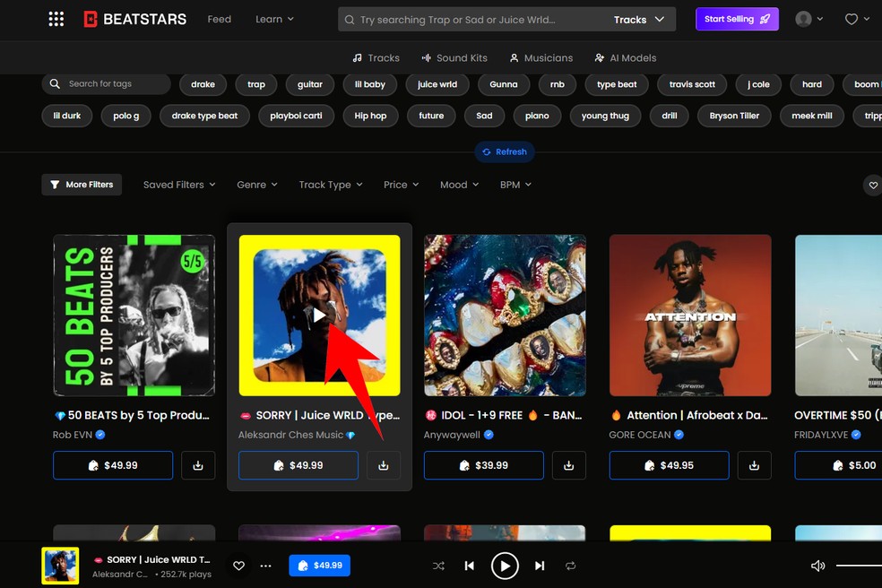Viewport: 882px width, 588px height.
Task: Skip to the next track
Action: 540,566
